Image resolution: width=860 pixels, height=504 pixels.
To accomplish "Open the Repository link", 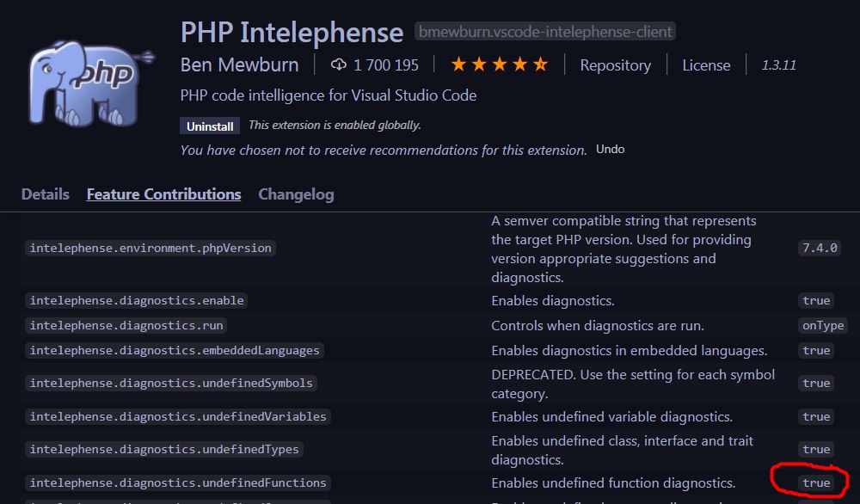I will click(616, 65).
